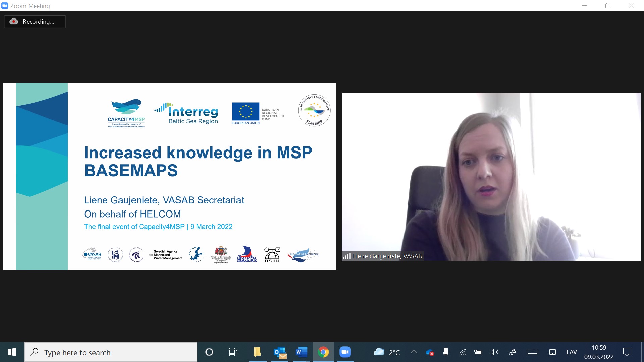
Task: Open the clock and calendar flyout
Action: click(599, 352)
